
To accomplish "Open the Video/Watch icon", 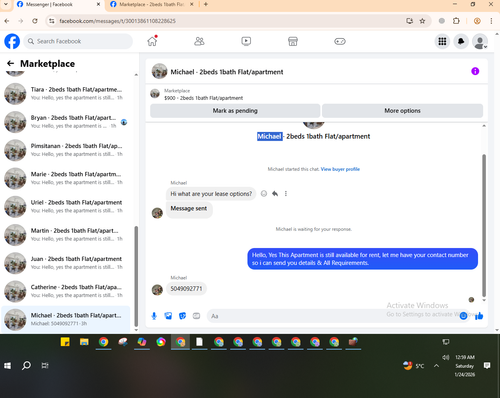I will click(x=246, y=41).
